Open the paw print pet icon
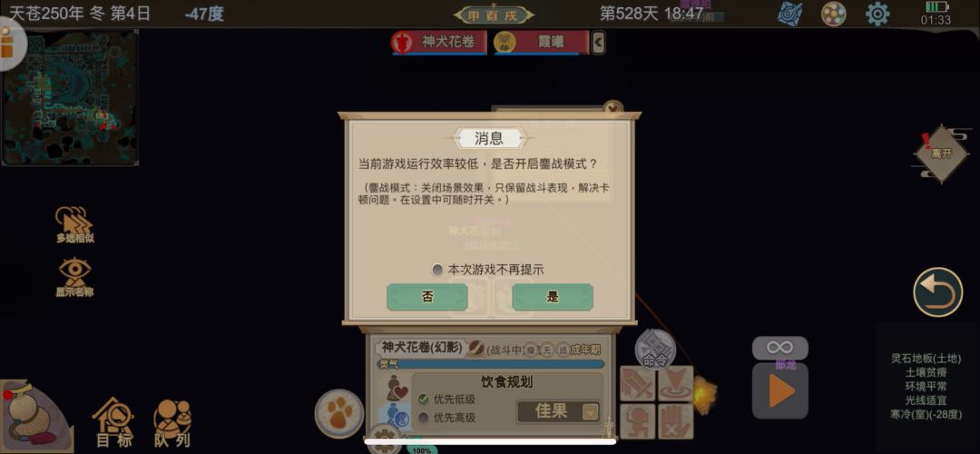The image size is (980, 454). 338,413
